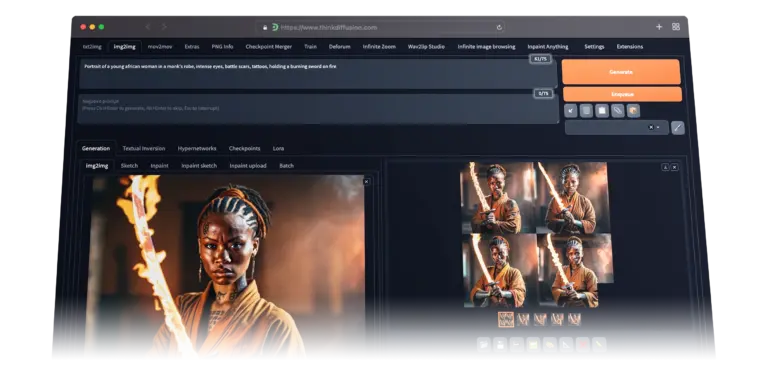Select the img2img tab in top navigation
Screen dimensions: 768x376
[x=124, y=47]
